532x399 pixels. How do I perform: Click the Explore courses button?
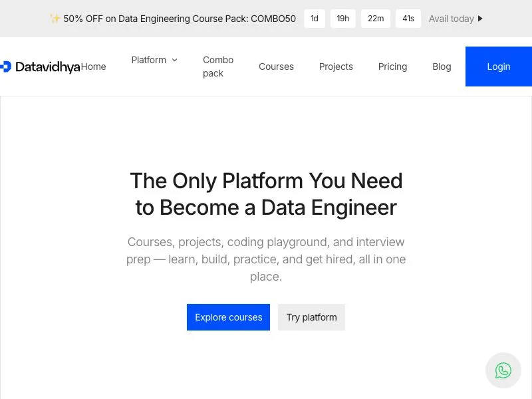[228, 317]
